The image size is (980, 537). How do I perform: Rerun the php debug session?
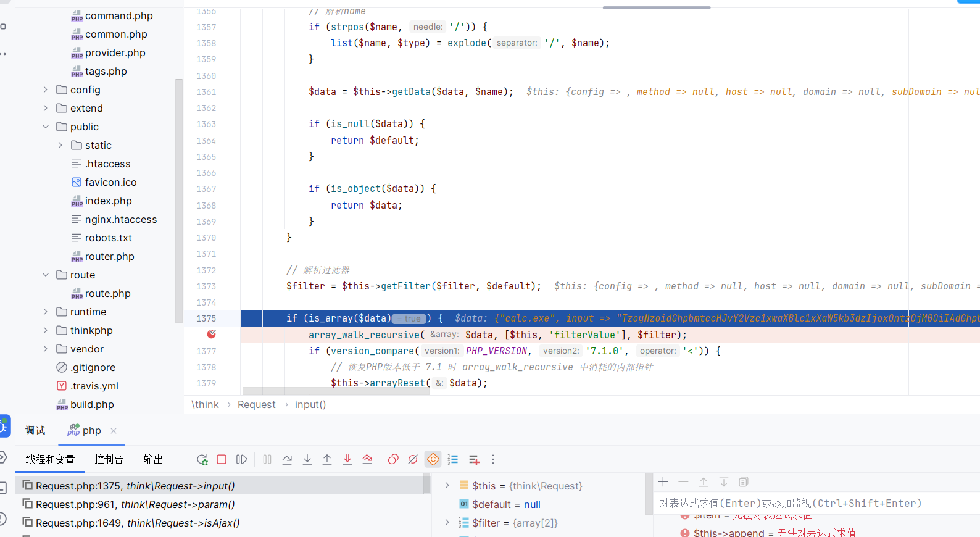pyautogui.click(x=202, y=460)
